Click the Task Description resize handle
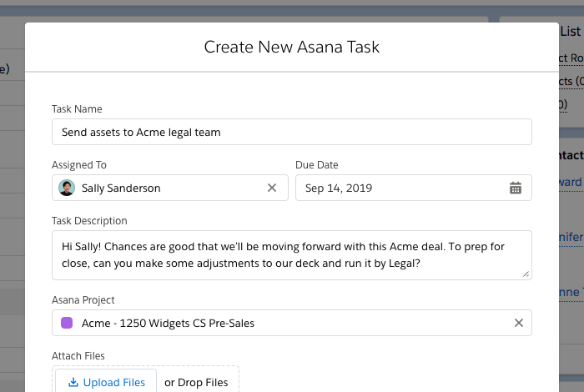584x392 pixels. click(x=526, y=274)
